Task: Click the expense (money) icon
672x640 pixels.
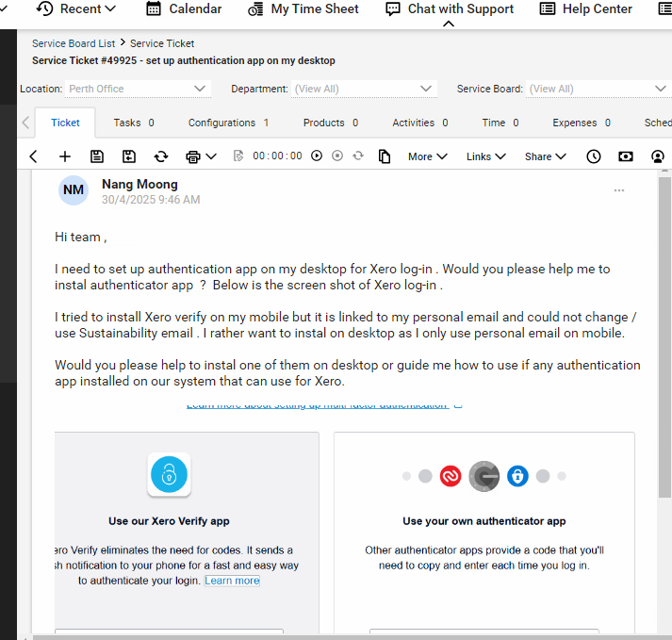Action: coord(626,156)
